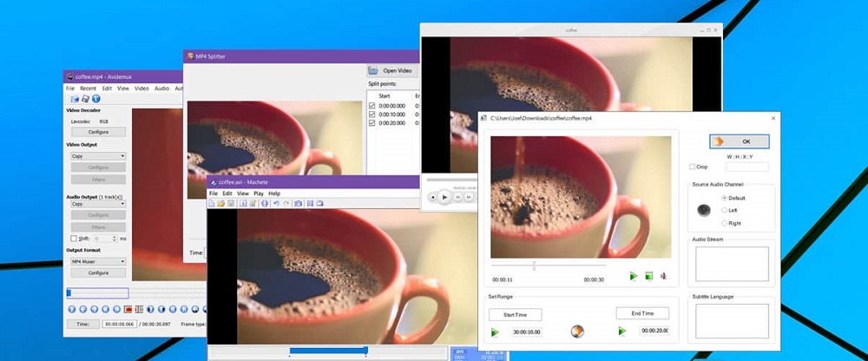Click camera snapshot icon in Machete toolbar
Viewport: 868px width, 361px height.
[299, 203]
